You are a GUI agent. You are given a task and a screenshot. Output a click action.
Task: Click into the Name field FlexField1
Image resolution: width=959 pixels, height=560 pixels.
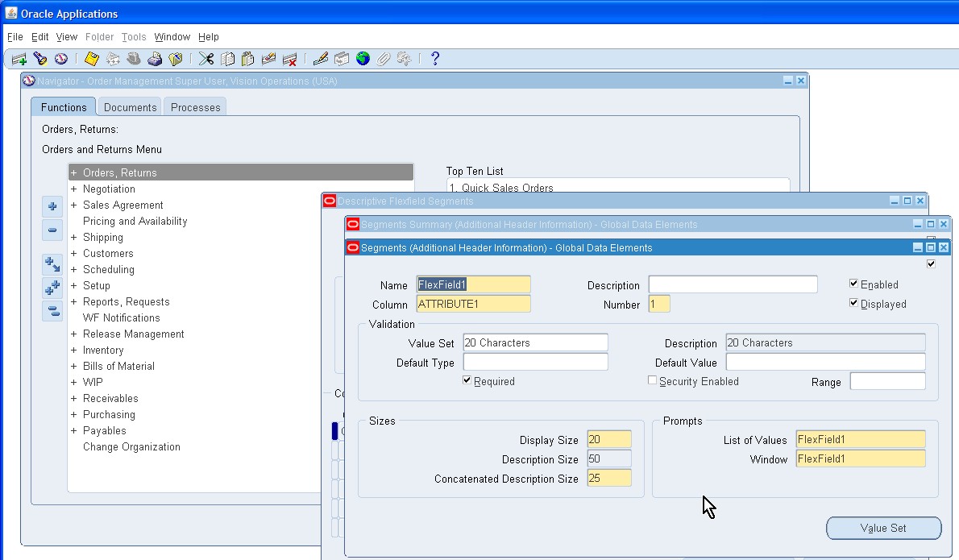473,284
